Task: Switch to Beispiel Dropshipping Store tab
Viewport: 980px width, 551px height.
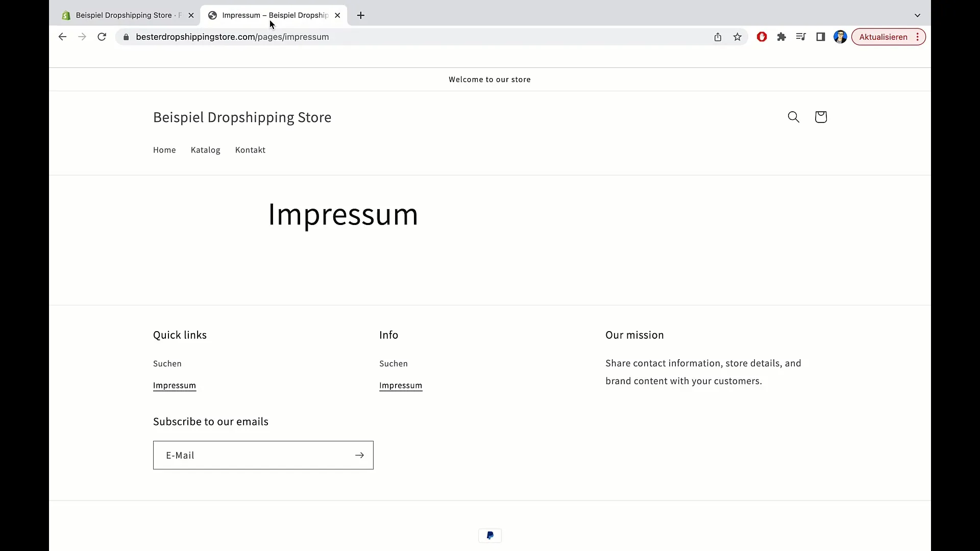Action: click(x=128, y=15)
